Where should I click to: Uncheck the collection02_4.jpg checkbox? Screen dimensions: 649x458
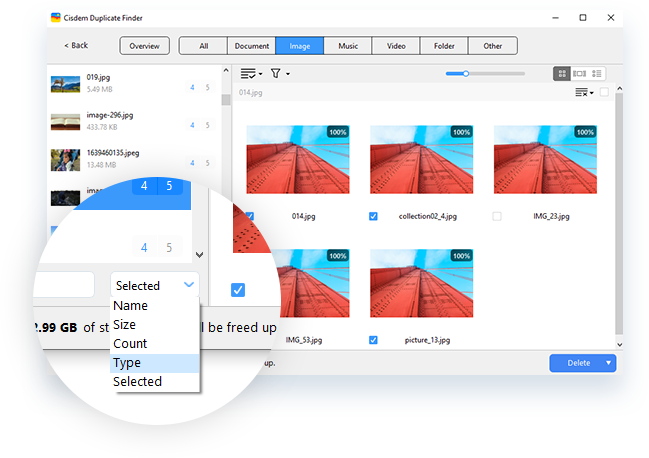point(374,216)
